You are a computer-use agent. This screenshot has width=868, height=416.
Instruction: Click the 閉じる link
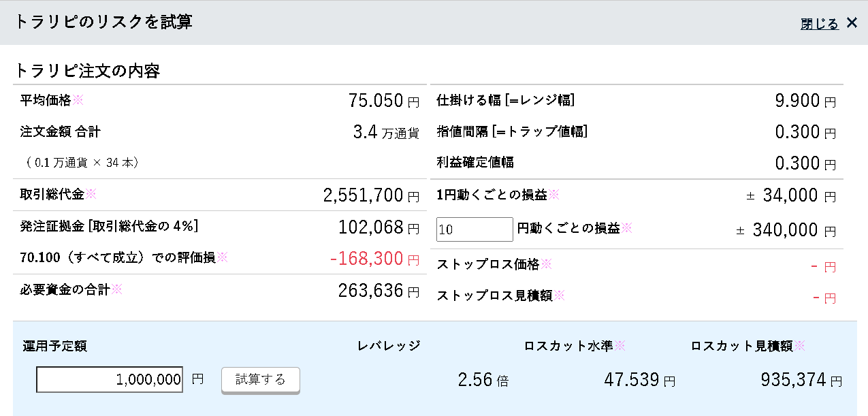[819, 24]
